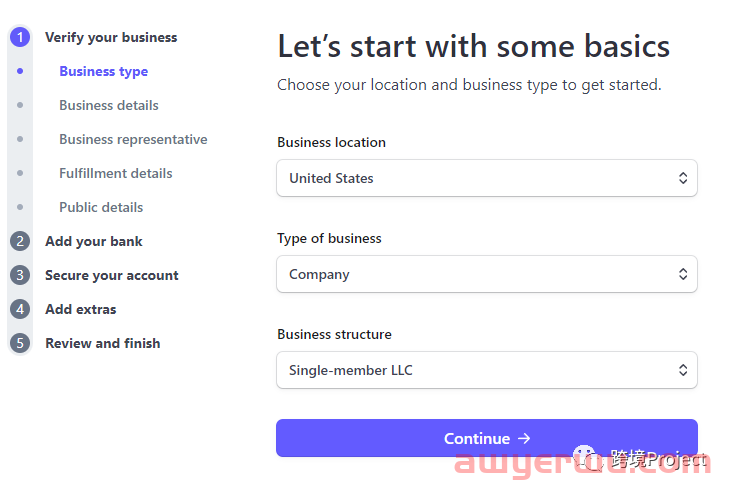Click the step 1 number circle
730x493 pixels.
tap(20, 38)
